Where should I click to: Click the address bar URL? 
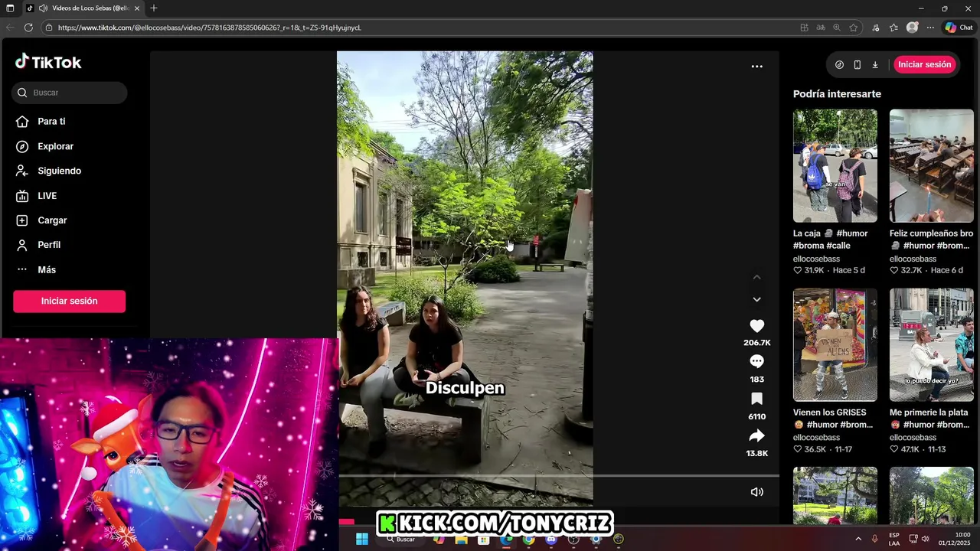pos(209,28)
